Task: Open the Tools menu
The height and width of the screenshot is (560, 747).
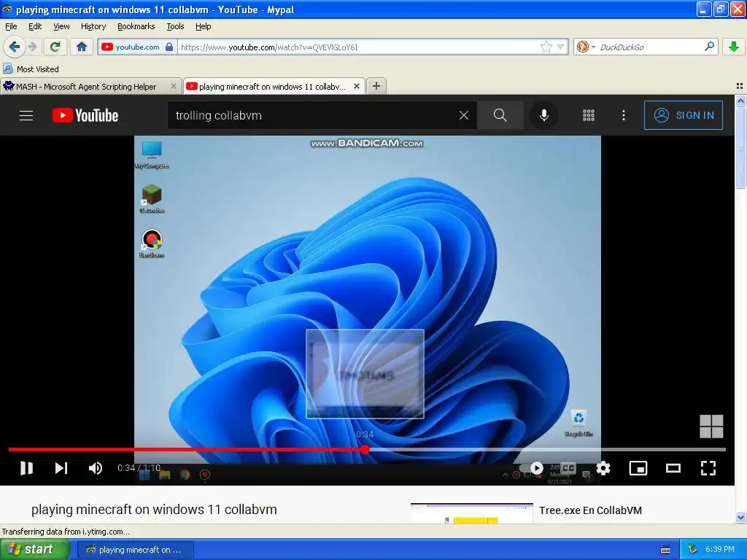Action: 175,26
